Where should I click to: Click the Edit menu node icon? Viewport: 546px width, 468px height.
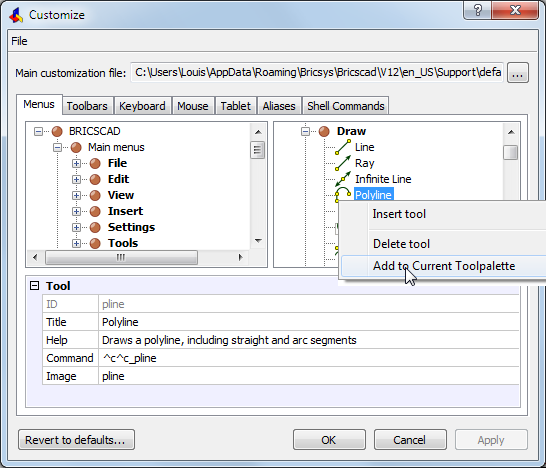point(95,179)
